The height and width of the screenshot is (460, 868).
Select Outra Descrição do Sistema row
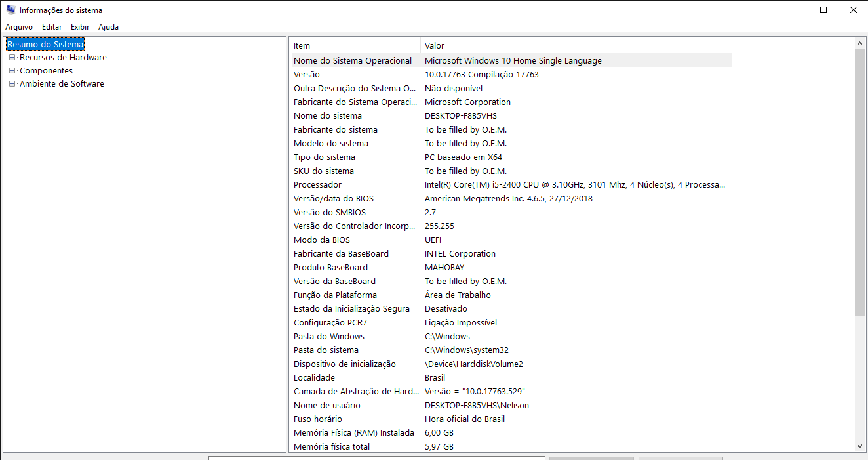pos(511,88)
